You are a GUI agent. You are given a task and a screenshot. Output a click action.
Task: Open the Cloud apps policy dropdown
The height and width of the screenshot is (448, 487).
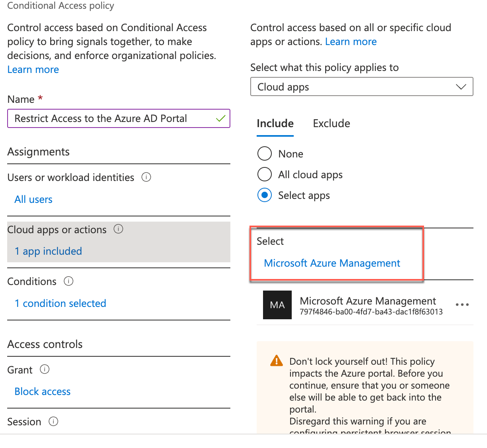[361, 86]
